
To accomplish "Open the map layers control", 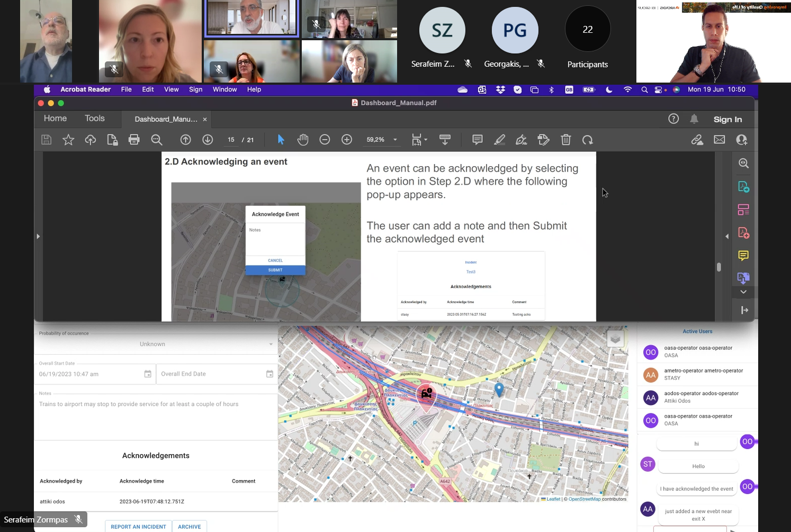I will tap(615, 339).
